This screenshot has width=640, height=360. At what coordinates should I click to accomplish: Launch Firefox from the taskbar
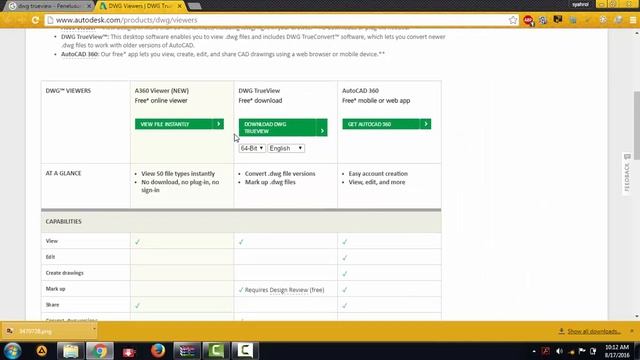(158, 351)
